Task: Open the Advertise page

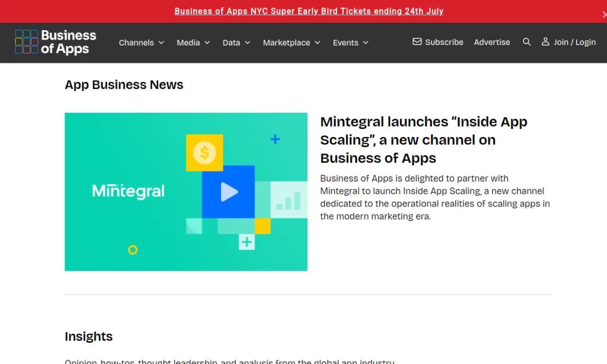Action: [x=492, y=42]
